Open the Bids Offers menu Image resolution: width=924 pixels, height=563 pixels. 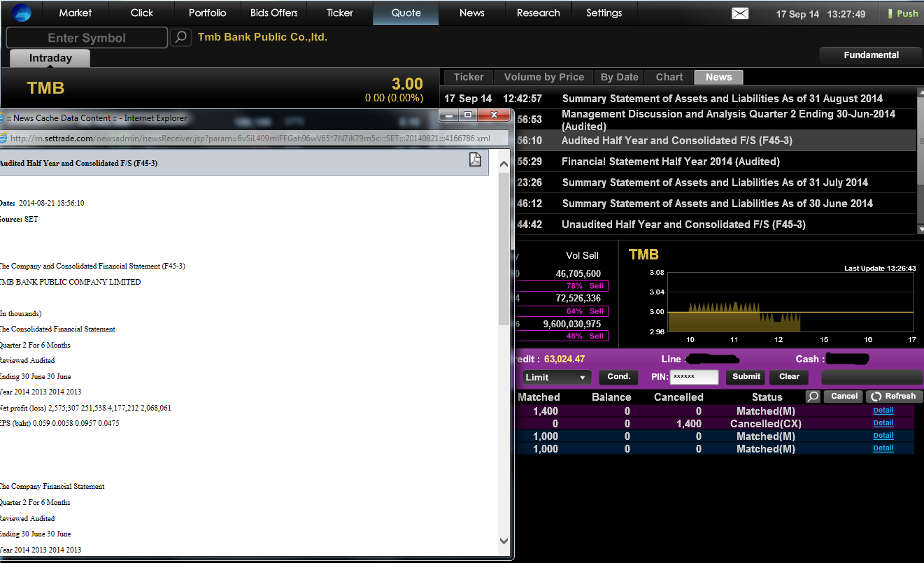(x=274, y=13)
